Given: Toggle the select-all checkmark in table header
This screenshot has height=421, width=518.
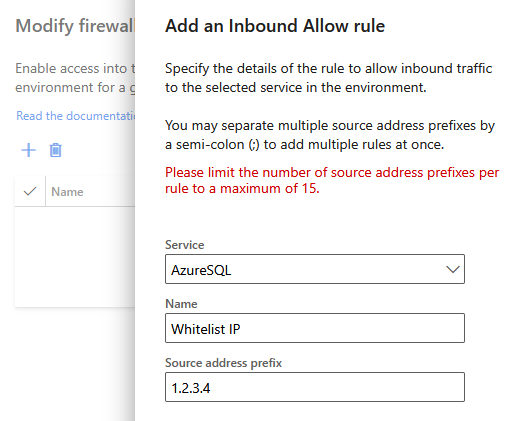Looking at the screenshot, I should coord(30,191).
